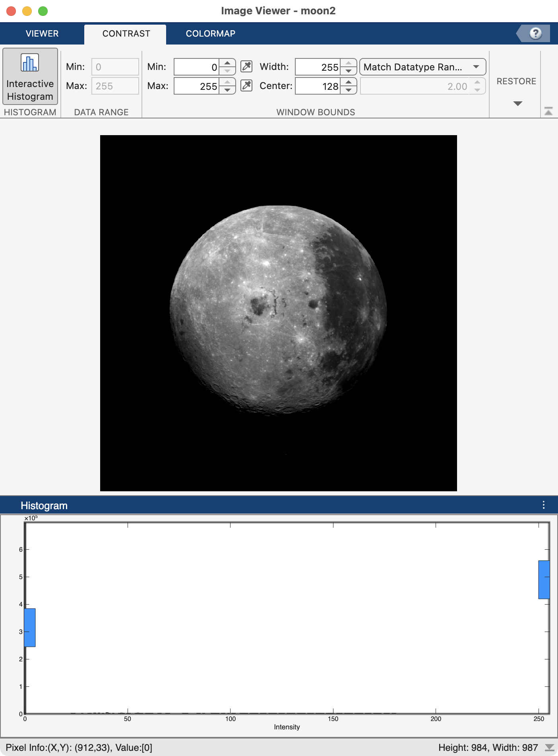
Task: Increase window Max with up arrow
Action: pyautogui.click(x=227, y=82)
